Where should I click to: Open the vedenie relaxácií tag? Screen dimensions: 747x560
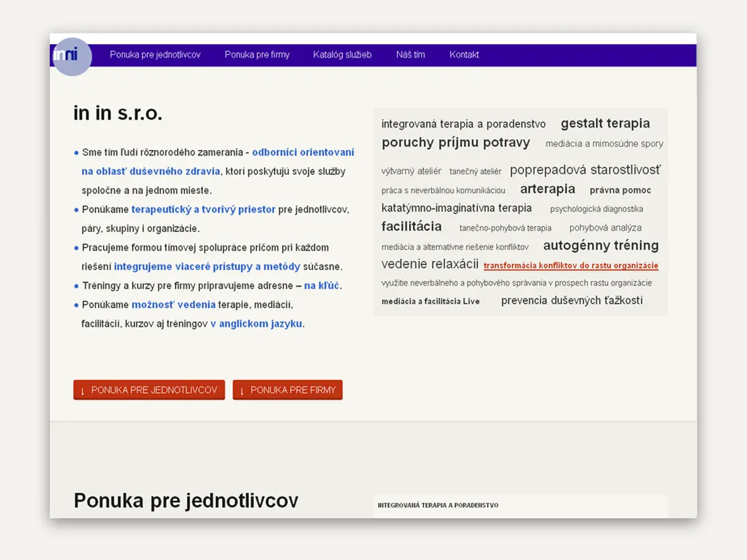(430, 264)
